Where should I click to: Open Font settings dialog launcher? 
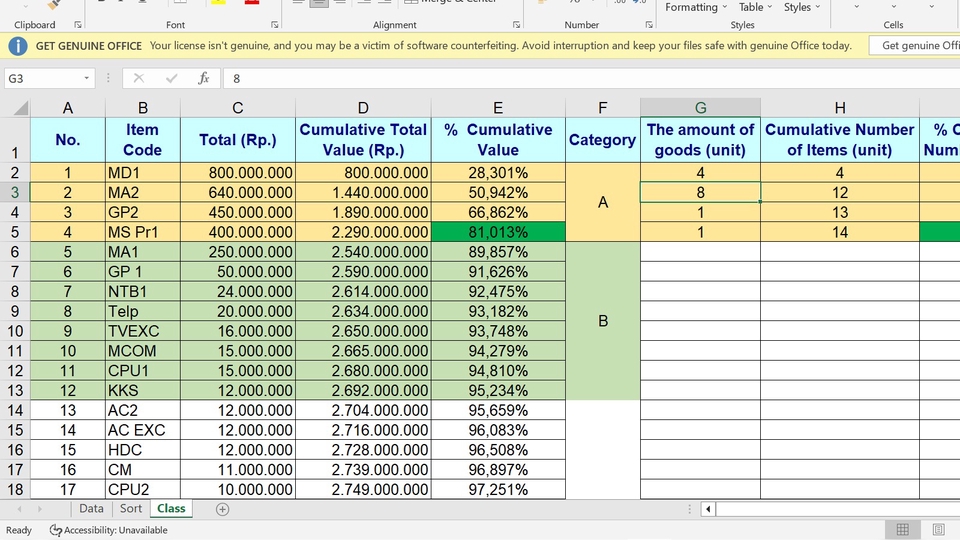[275, 24]
